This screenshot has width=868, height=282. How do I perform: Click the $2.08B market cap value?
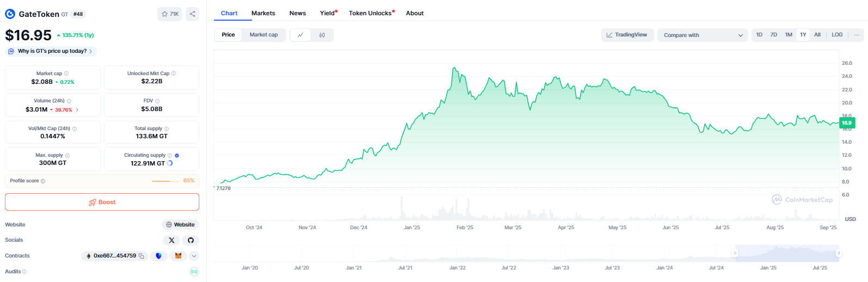pyautogui.click(x=42, y=82)
